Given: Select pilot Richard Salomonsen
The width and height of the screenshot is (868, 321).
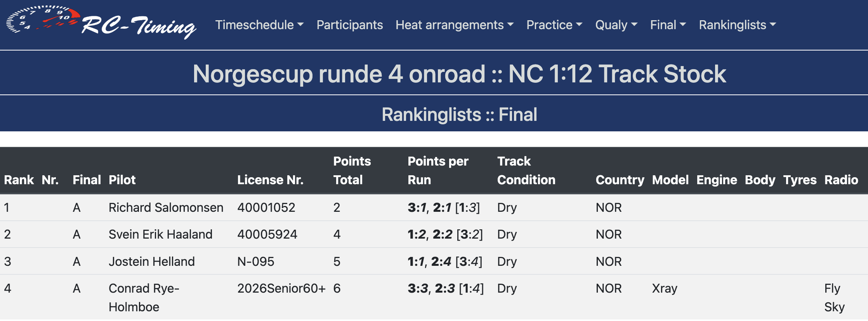Looking at the screenshot, I should [166, 208].
